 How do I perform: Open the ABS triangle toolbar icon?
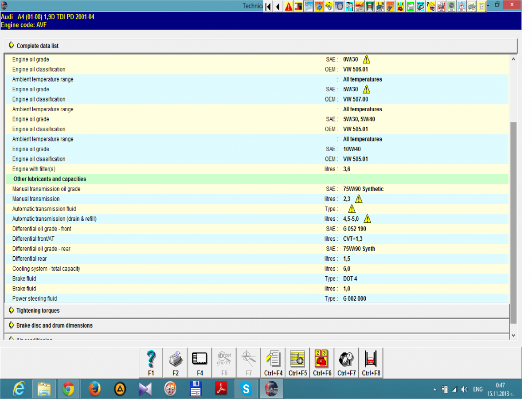point(462,6)
